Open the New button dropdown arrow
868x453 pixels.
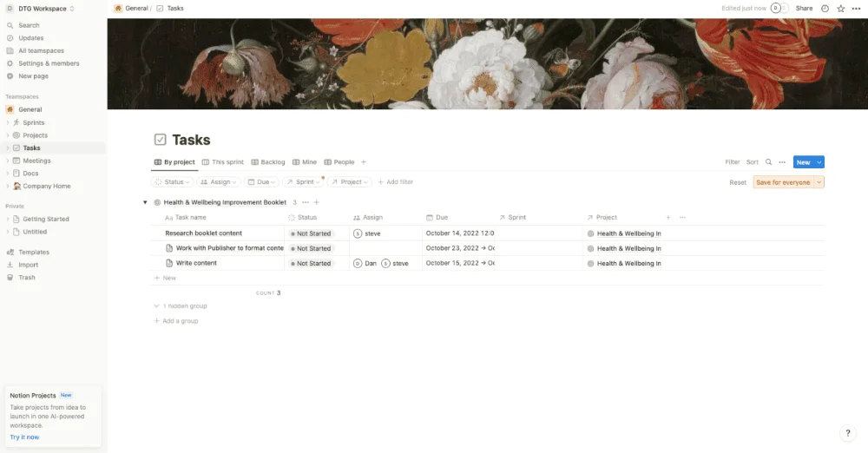(x=819, y=162)
